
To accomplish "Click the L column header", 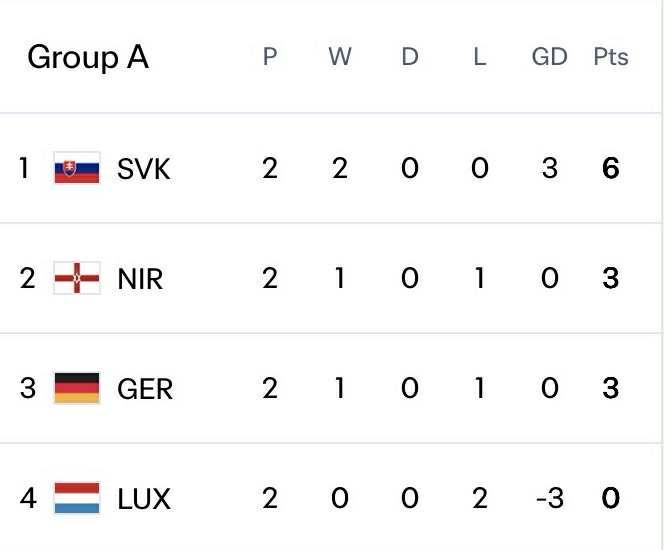I will point(480,57).
